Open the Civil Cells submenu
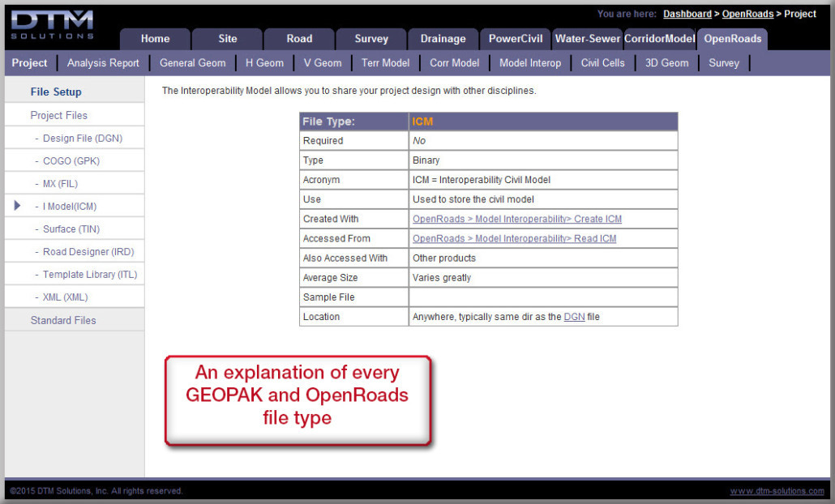Screen dimensions: 835x504 tap(603, 63)
